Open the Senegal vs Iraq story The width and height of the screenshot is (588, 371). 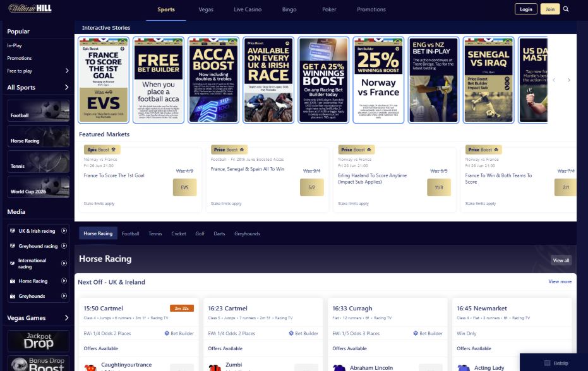488,80
